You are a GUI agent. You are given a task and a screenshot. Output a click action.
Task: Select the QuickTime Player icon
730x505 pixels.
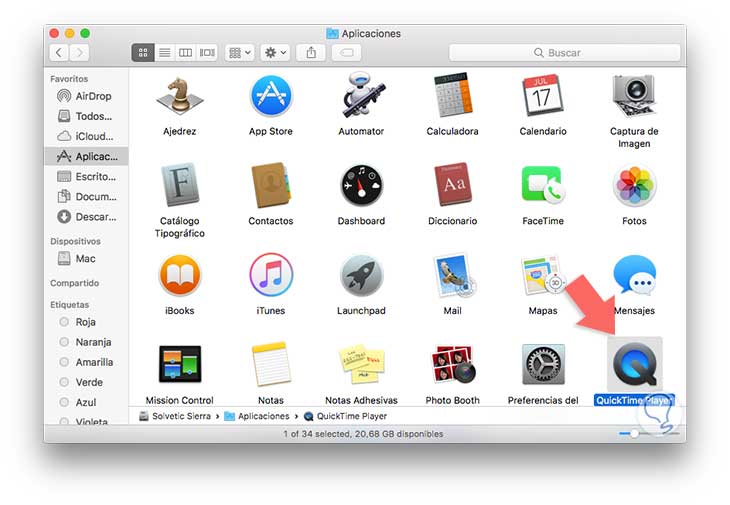pyautogui.click(x=634, y=365)
